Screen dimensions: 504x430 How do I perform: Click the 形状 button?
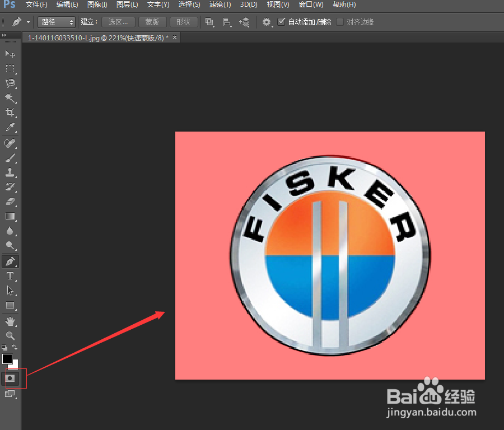point(184,22)
